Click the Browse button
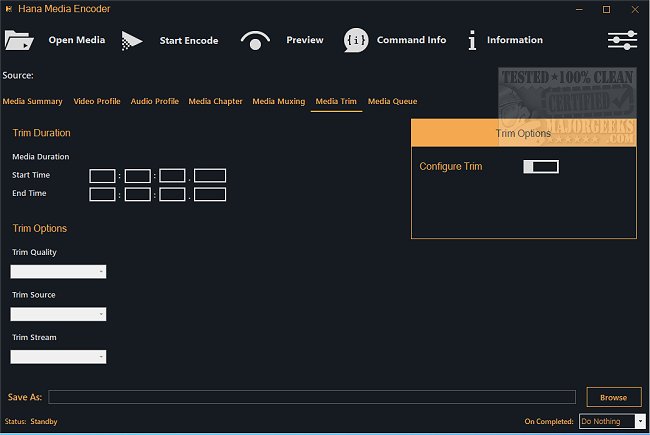This screenshot has height=435, width=650. (614, 397)
